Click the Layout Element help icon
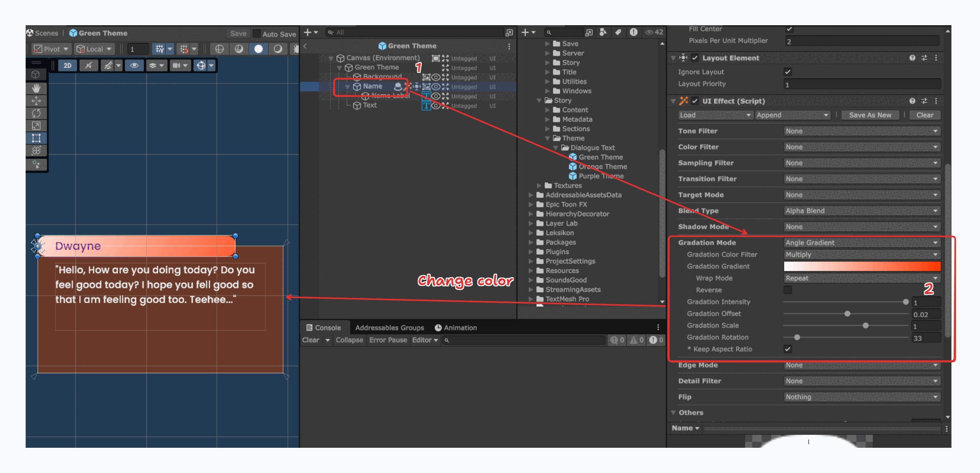This screenshot has height=473, width=980. tap(912, 58)
